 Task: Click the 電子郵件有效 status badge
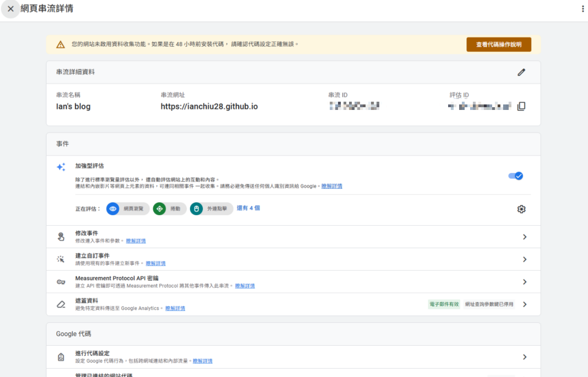(444, 304)
